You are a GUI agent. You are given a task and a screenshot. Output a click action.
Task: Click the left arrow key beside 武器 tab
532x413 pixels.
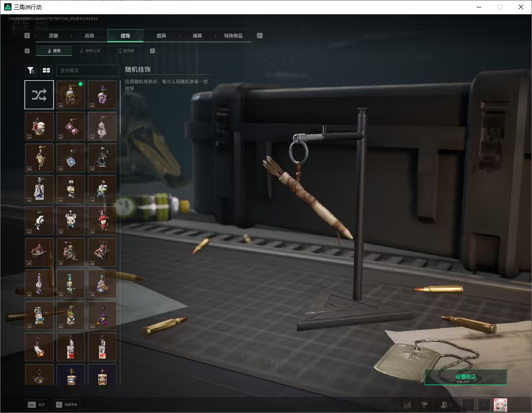pyautogui.click(x=28, y=35)
